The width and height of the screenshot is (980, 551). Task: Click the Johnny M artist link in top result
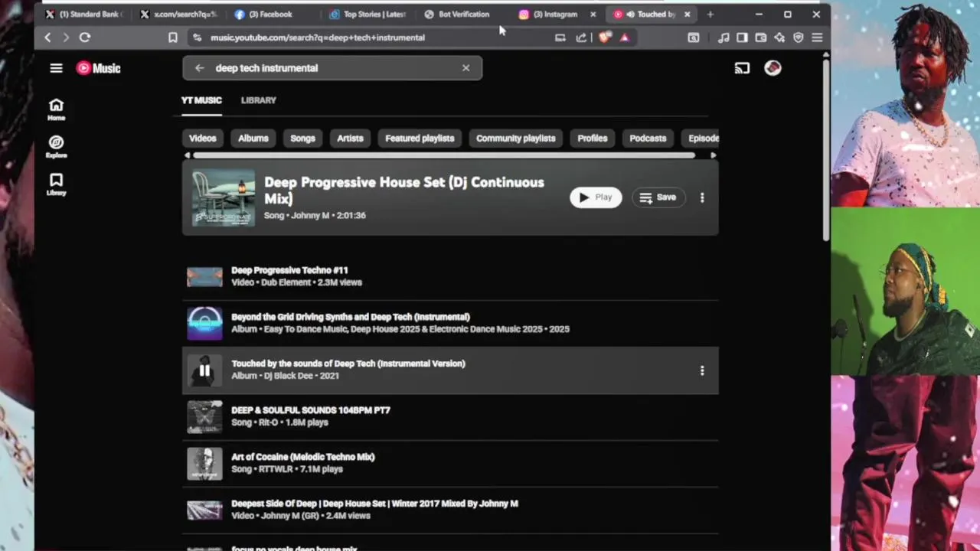pyautogui.click(x=310, y=215)
